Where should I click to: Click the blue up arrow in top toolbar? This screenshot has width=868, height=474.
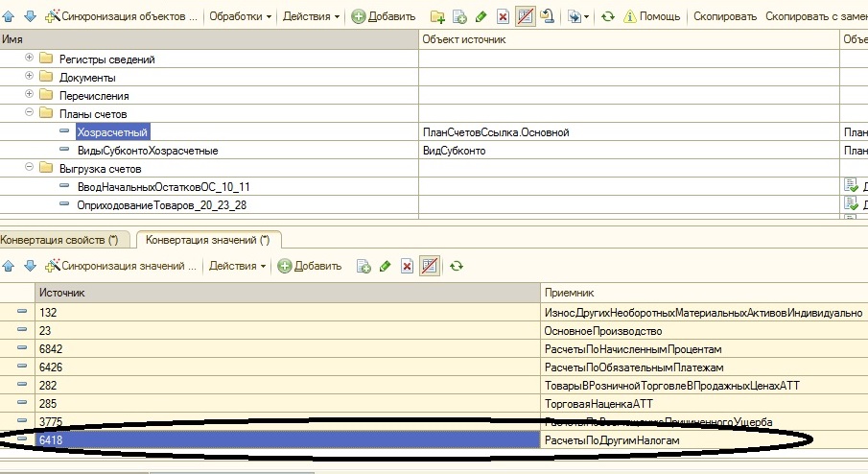[x=9, y=16]
